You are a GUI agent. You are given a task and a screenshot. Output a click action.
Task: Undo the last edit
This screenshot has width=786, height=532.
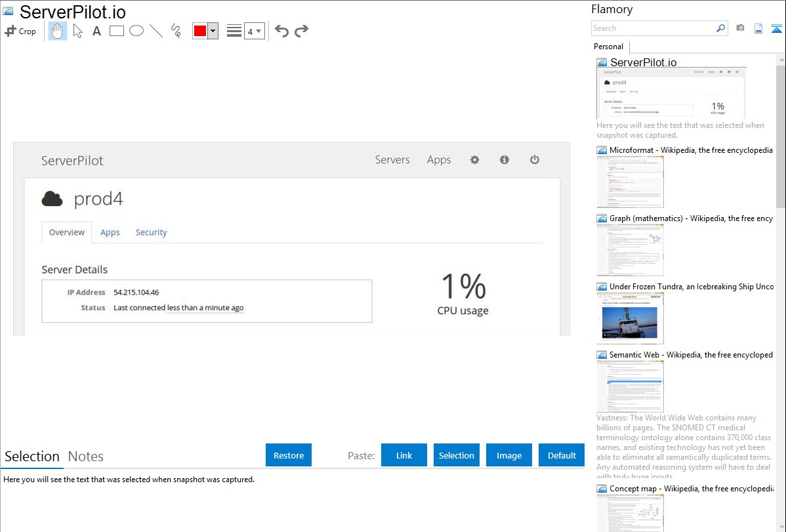coord(281,31)
